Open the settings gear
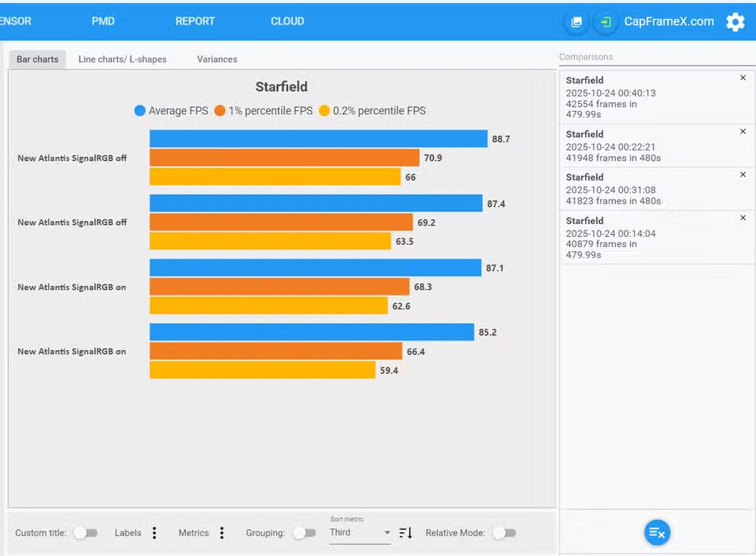The height and width of the screenshot is (556, 756). (735, 22)
